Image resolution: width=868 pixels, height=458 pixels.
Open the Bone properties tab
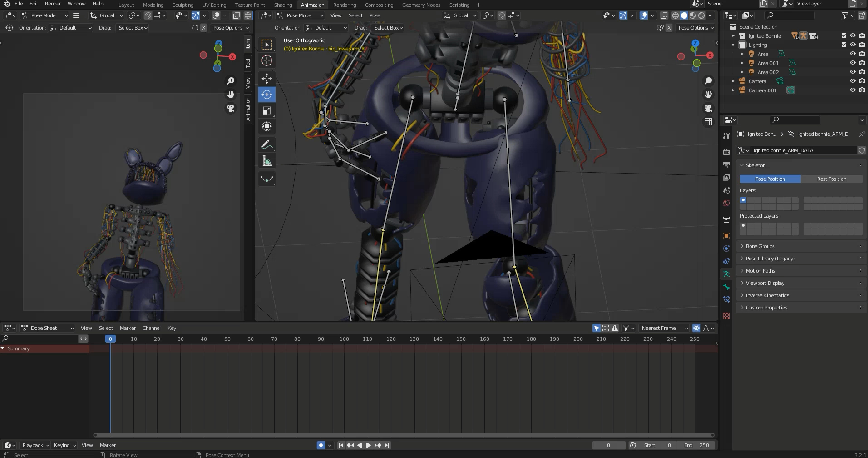point(726,287)
